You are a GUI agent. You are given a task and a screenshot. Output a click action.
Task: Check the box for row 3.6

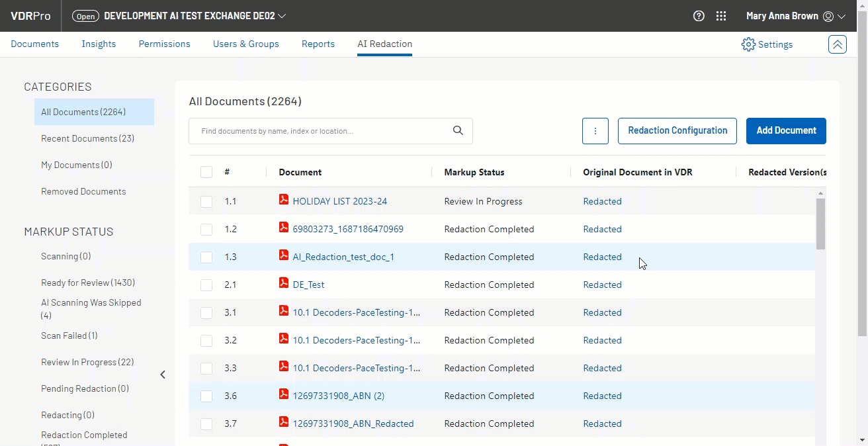point(206,396)
